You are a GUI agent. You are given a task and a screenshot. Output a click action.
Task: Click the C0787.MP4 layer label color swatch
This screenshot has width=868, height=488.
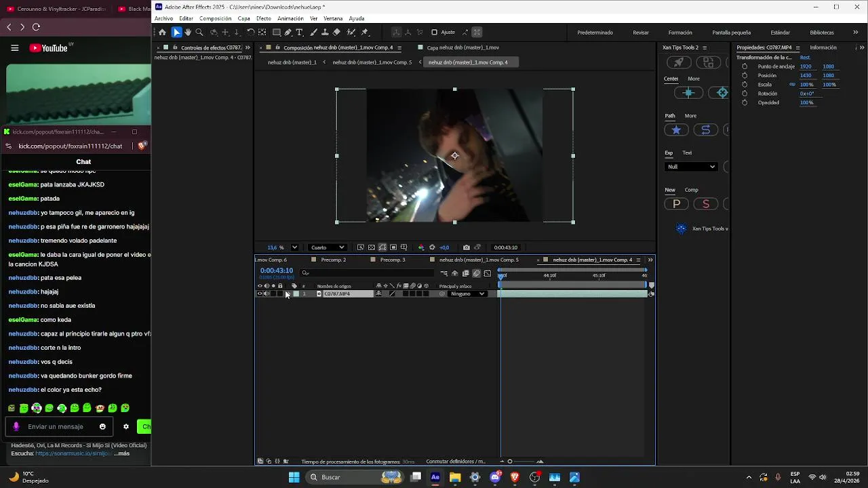pos(296,293)
